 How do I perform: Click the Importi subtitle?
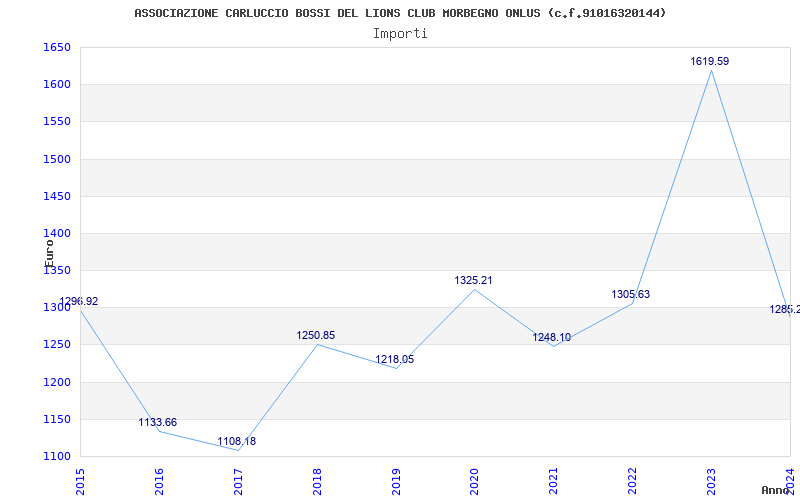point(400,34)
